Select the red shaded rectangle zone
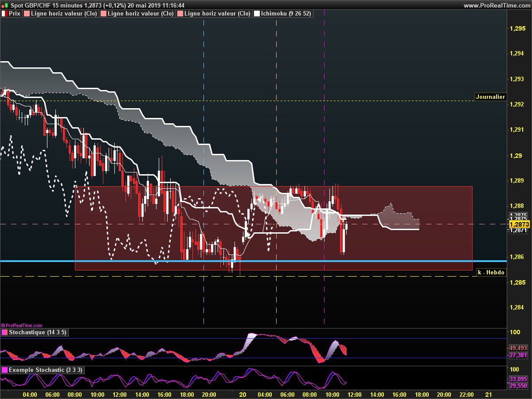The image size is (532, 399). point(274,228)
